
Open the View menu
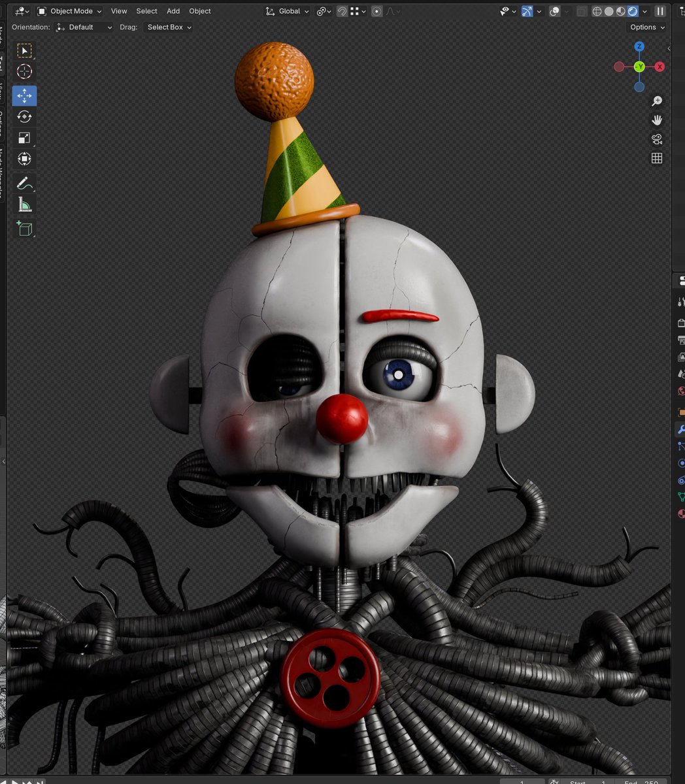[x=119, y=11]
